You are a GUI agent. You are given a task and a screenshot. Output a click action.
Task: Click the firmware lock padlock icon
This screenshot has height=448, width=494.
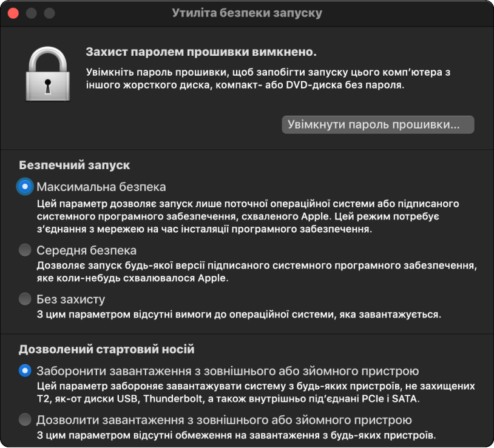pos(49,74)
